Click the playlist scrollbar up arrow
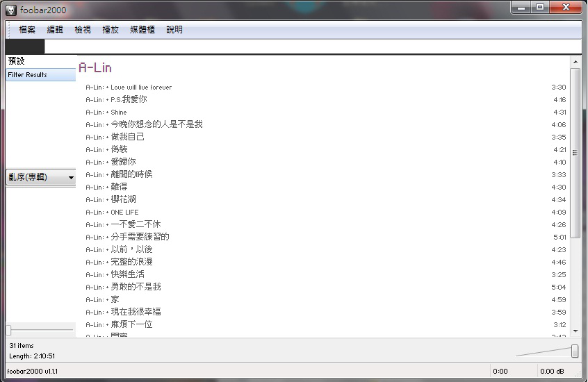Image resolution: width=588 pixels, height=382 pixels. 575,62
